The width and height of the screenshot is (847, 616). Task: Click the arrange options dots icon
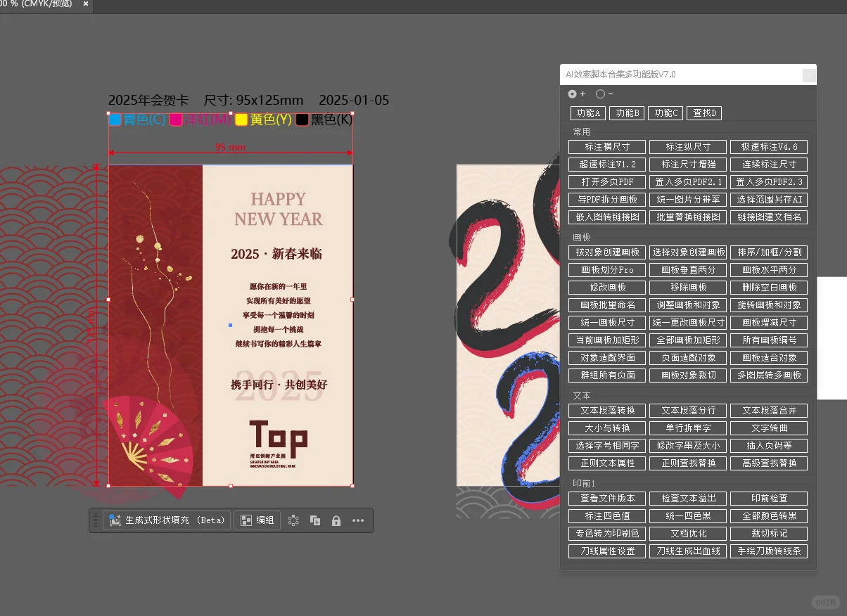click(x=293, y=520)
